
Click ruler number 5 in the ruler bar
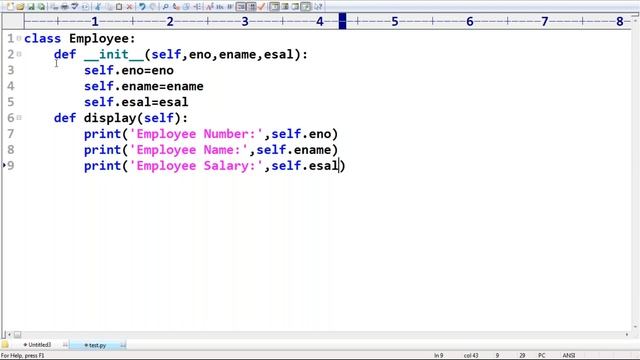395,21
